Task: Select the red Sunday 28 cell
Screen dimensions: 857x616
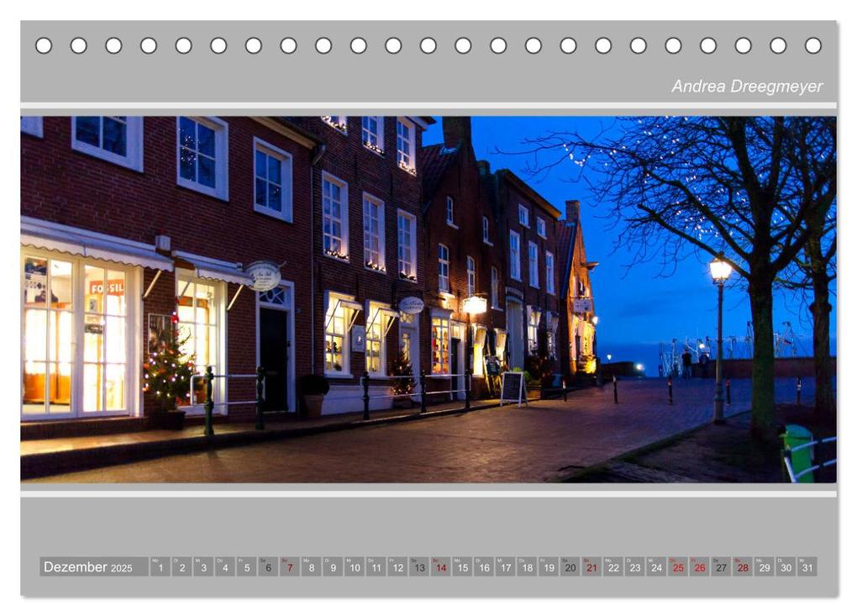Action: 743,566
